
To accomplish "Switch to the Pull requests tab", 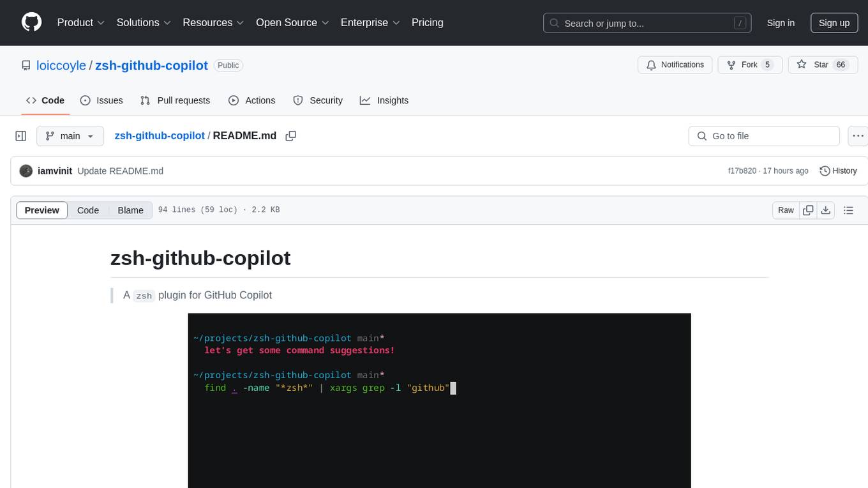I will click(175, 100).
